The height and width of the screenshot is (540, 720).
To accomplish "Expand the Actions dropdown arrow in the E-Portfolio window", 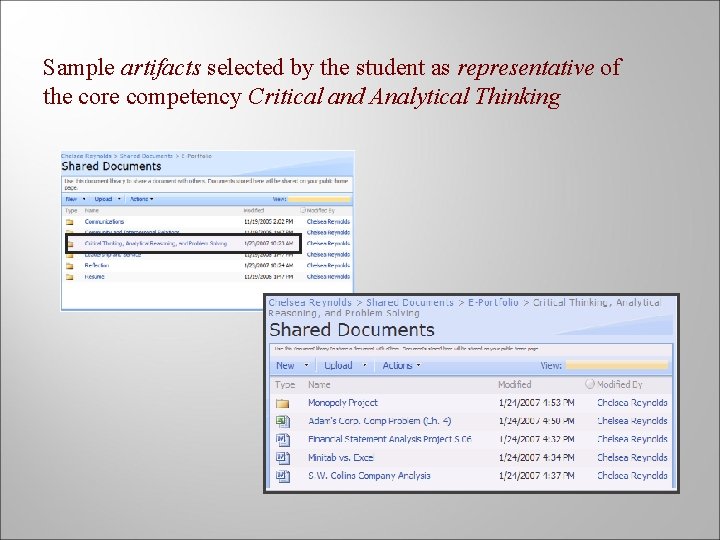I will (152, 199).
